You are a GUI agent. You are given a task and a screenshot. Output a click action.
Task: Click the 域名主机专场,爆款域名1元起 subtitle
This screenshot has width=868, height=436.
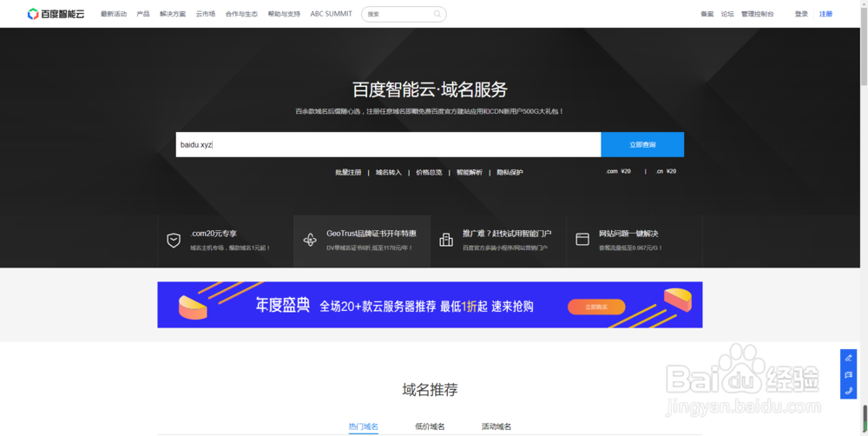pos(230,248)
